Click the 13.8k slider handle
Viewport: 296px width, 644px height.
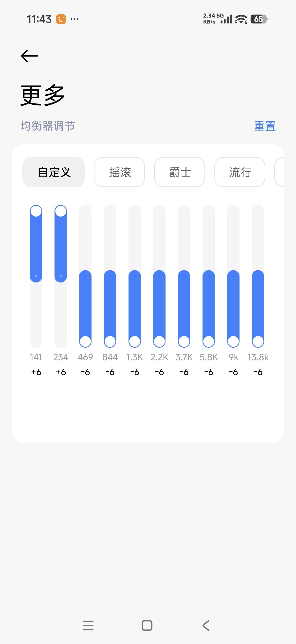[x=258, y=341]
